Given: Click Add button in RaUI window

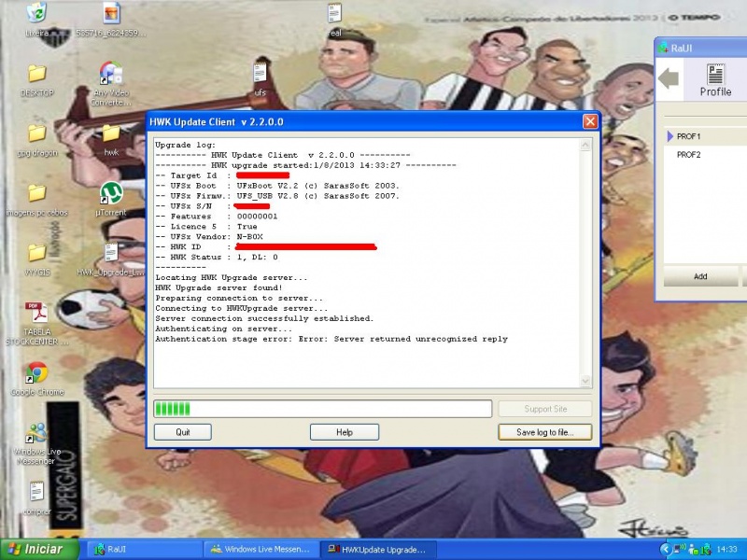Looking at the screenshot, I should [x=700, y=276].
